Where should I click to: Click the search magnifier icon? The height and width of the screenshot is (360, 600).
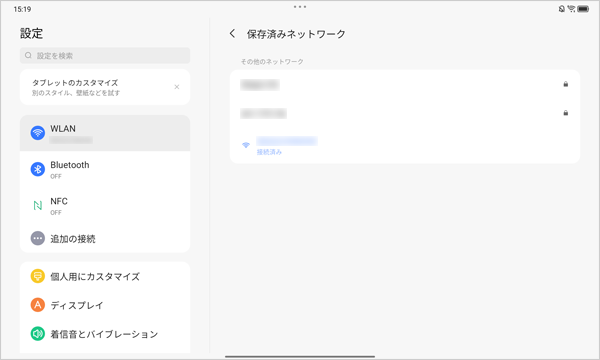tap(28, 55)
